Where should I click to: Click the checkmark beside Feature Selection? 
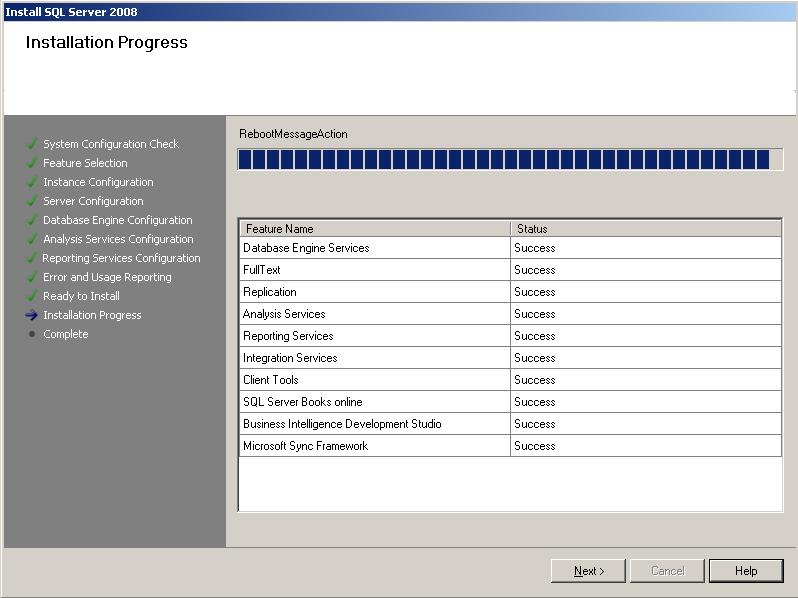click(x=32, y=163)
